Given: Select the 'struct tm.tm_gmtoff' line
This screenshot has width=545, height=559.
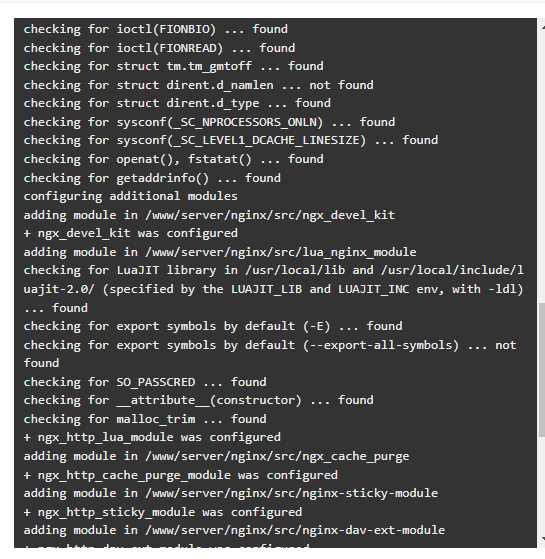Looking at the screenshot, I should 173,66.
